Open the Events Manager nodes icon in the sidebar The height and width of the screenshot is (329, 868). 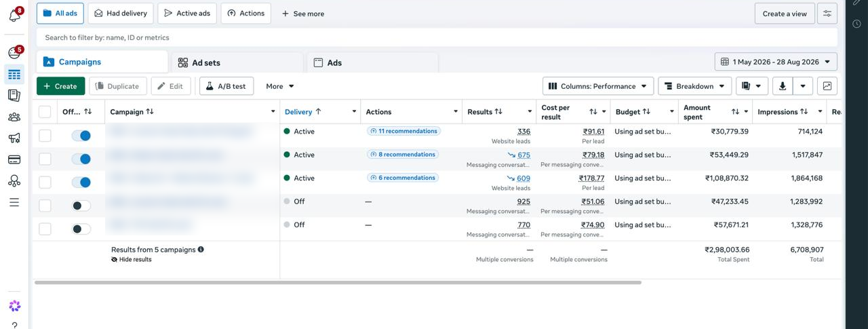click(14, 181)
